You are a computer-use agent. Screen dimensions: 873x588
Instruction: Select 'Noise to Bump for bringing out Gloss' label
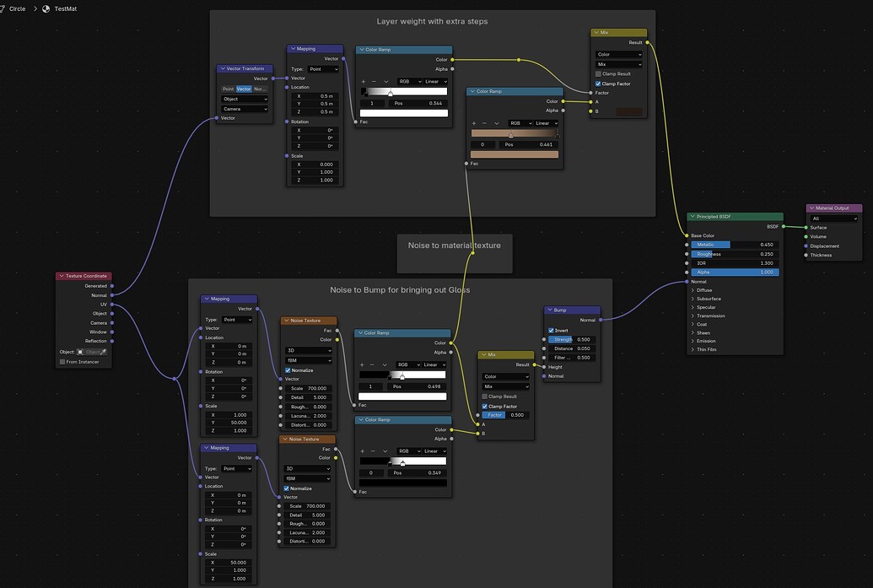(x=400, y=289)
